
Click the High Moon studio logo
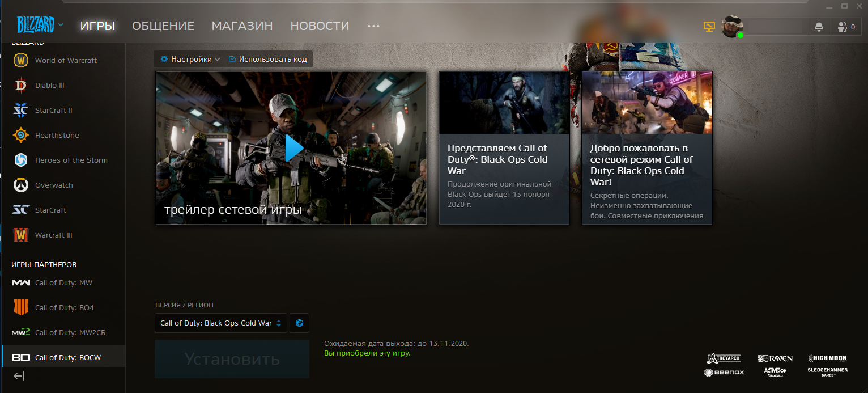pyautogui.click(x=827, y=358)
